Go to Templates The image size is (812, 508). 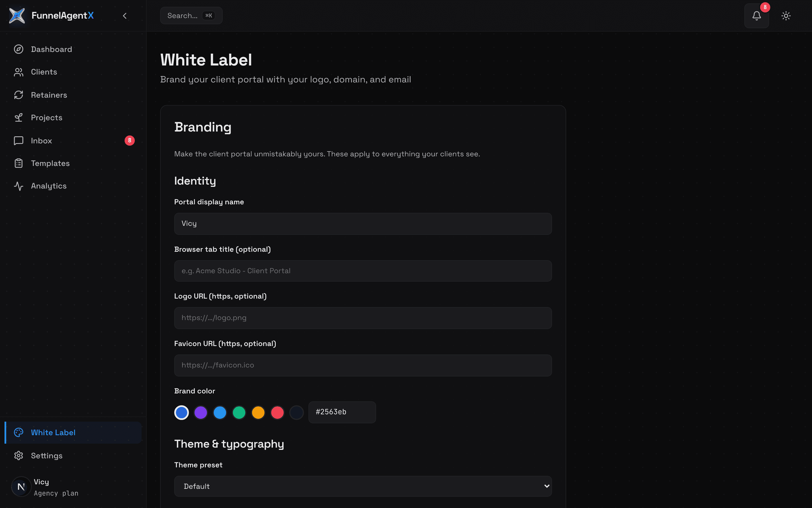click(x=73, y=163)
